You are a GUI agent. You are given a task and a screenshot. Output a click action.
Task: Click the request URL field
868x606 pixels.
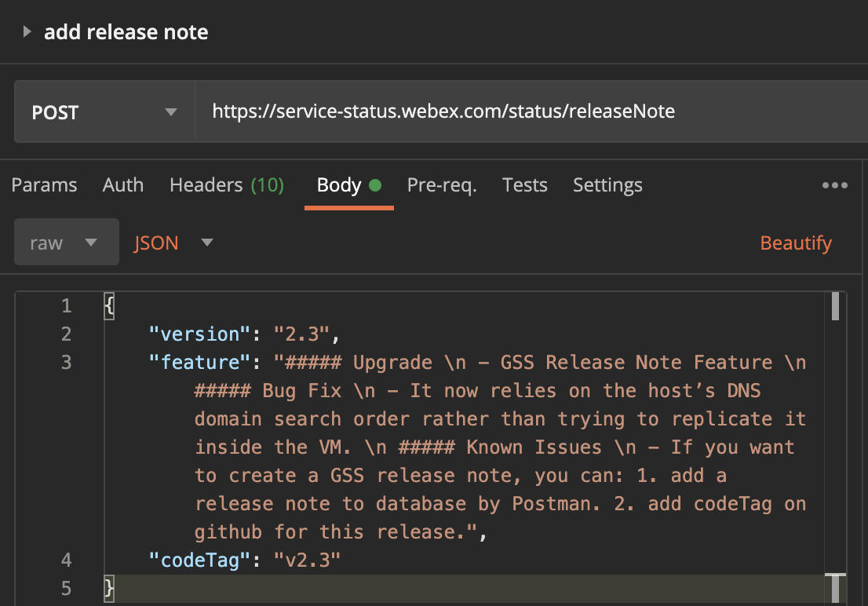[x=531, y=111]
